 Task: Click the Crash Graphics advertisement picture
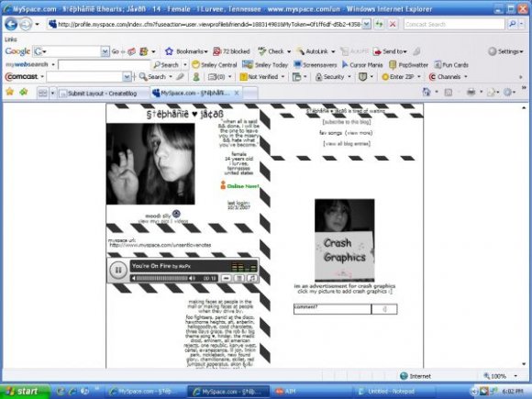[344, 240]
